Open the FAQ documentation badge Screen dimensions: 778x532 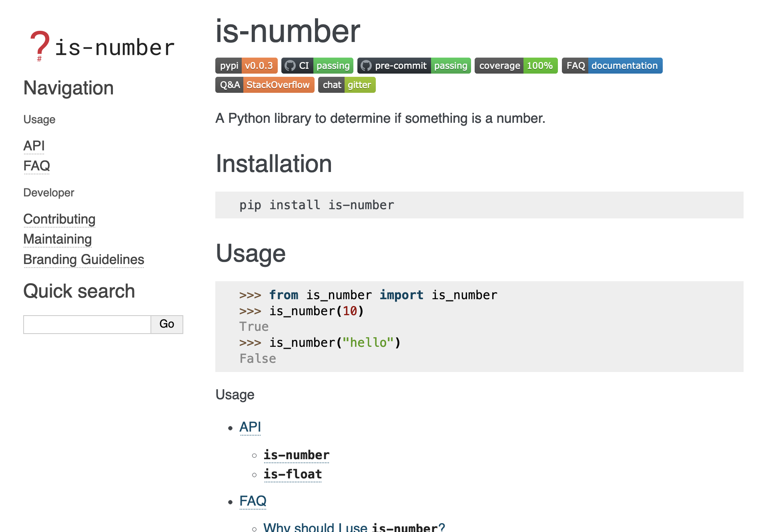612,66
